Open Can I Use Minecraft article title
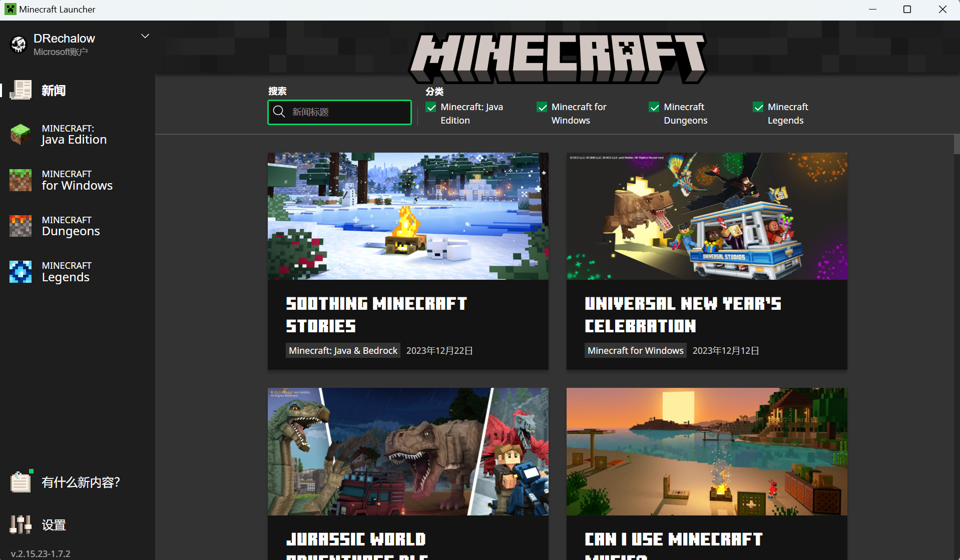This screenshot has width=960, height=560. [673, 545]
